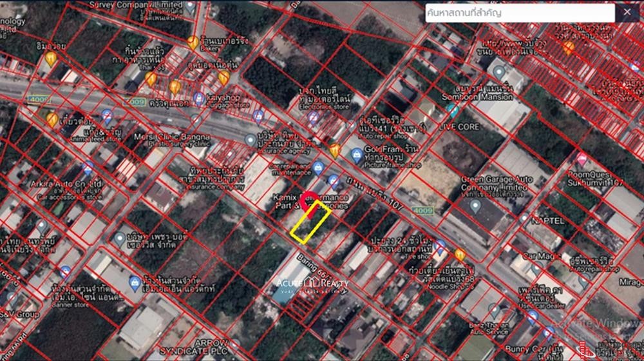Select orange restaurant pin beside GoldFrame
Viewport: 644px width, 361px height.
[x=335, y=150]
